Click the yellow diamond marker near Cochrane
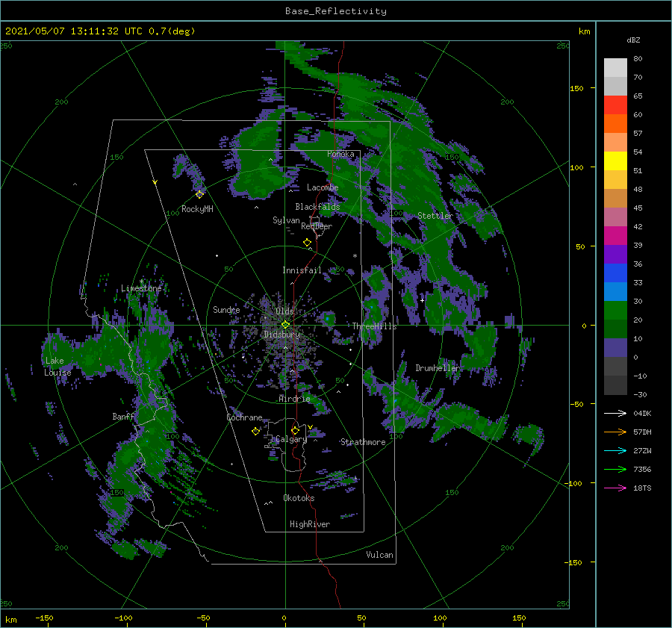This screenshot has height=628, width=672. pyautogui.click(x=255, y=432)
